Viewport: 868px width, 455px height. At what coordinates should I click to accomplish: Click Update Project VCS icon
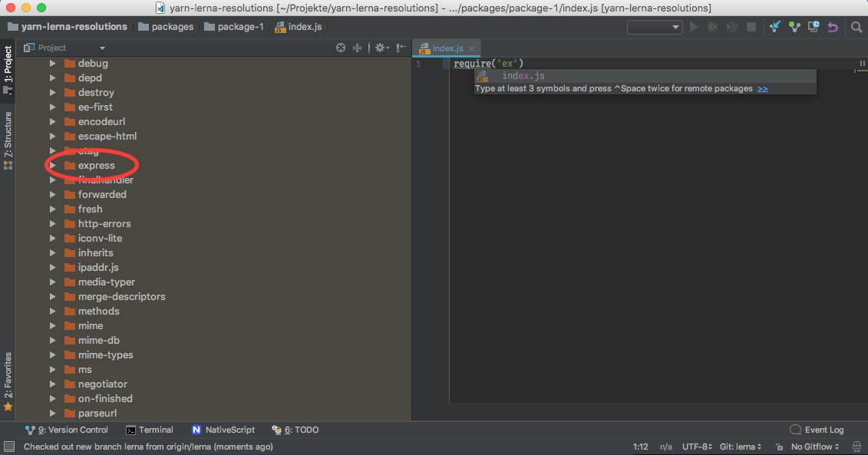pyautogui.click(x=775, y=27)
